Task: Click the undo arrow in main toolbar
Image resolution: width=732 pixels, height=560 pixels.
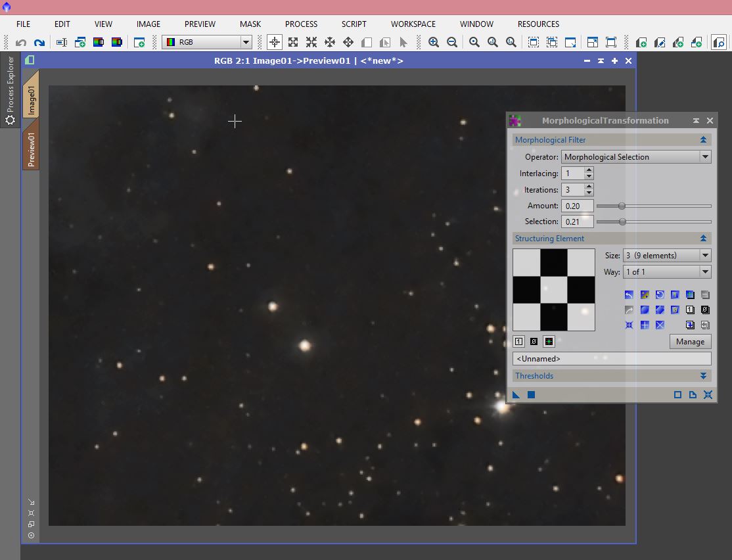Action: click(x=21, y=43)
